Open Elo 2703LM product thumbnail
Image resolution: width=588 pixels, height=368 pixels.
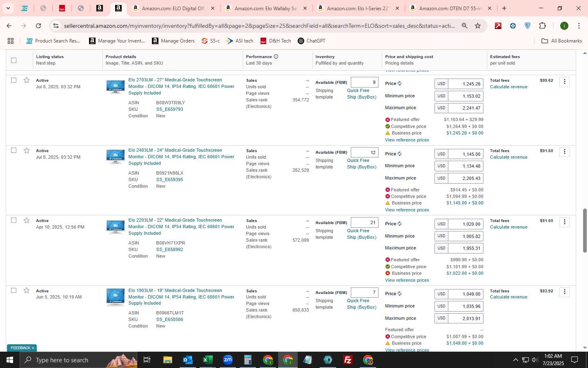[x=116, y=87]
